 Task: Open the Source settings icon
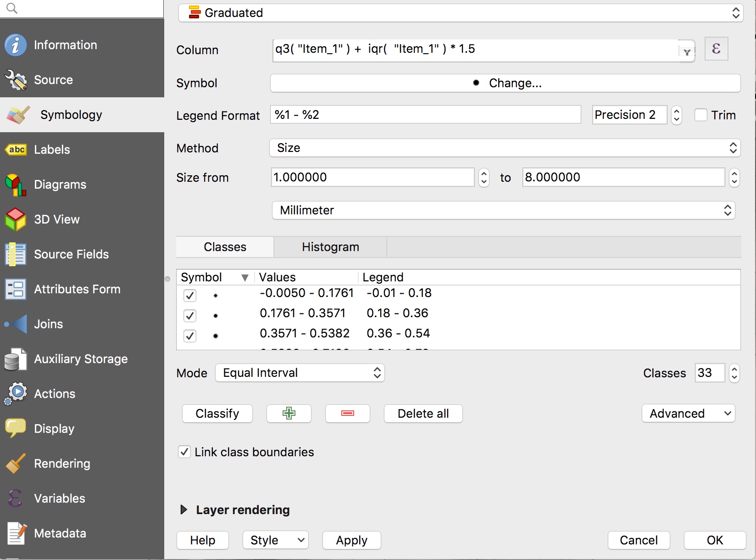(x=16, y=80)
